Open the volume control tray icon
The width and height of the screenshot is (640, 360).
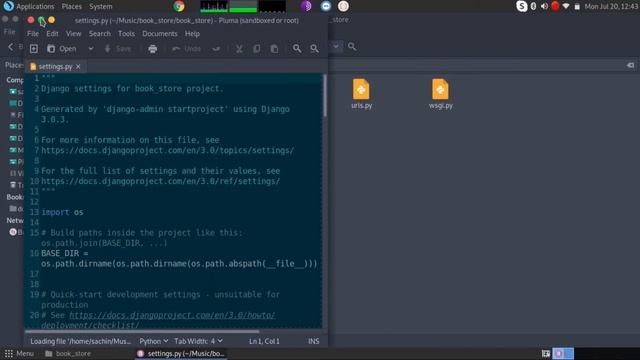pos(544,6)
